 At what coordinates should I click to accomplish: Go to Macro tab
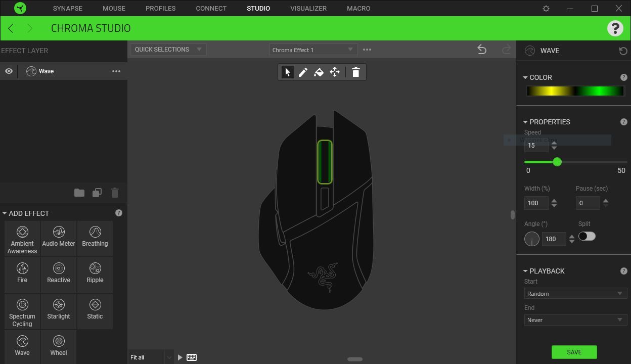[358, 9]
